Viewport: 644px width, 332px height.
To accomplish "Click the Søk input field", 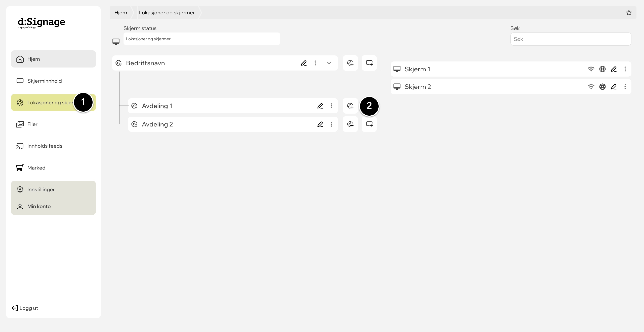I will coord(571,39).
